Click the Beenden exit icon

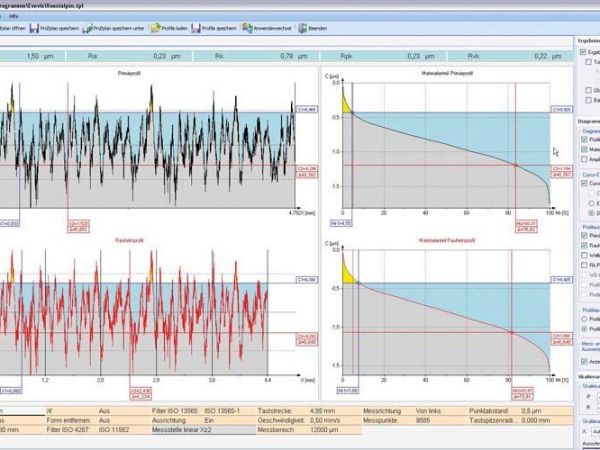pos(303,28)
